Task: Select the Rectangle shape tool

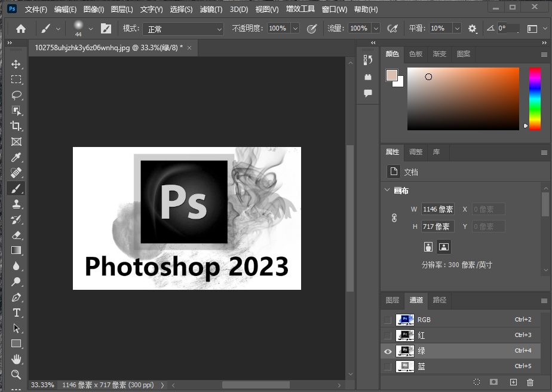Action: [x=16, y=344]
